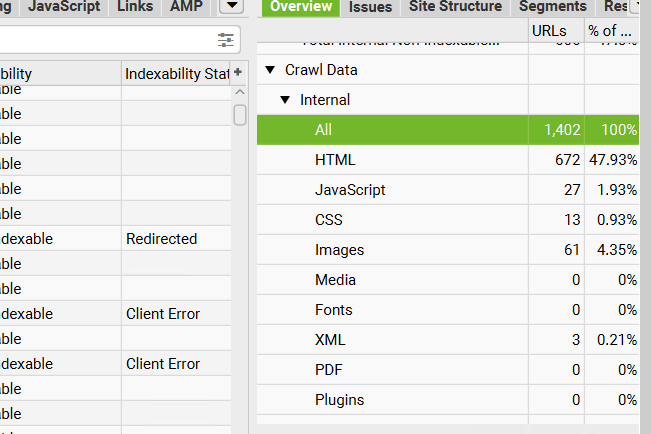651x434 pixels.
Task: Click the '47.93%' percentage cell
Action: click(x=612, y=160)
